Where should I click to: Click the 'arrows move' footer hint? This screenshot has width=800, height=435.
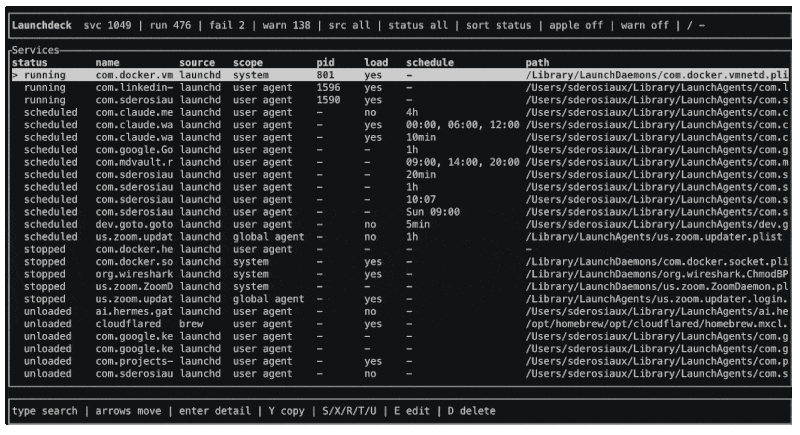point(128,411)
